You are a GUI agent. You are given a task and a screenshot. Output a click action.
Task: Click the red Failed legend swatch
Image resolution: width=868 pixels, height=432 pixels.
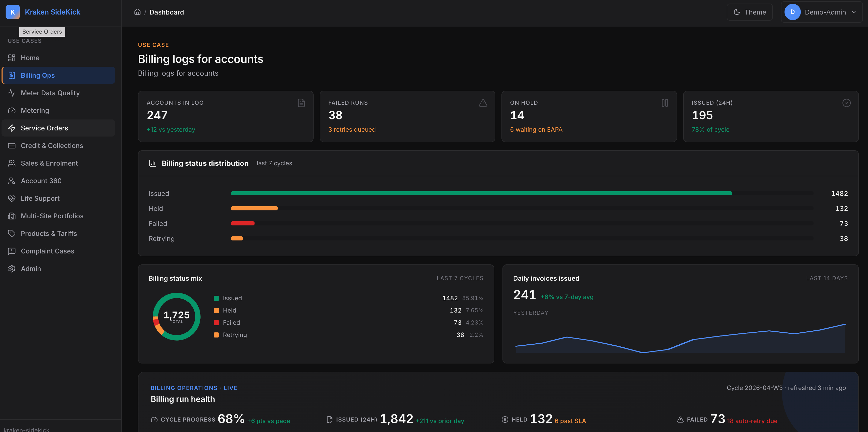pyautogui.click(x=216, y=322)
